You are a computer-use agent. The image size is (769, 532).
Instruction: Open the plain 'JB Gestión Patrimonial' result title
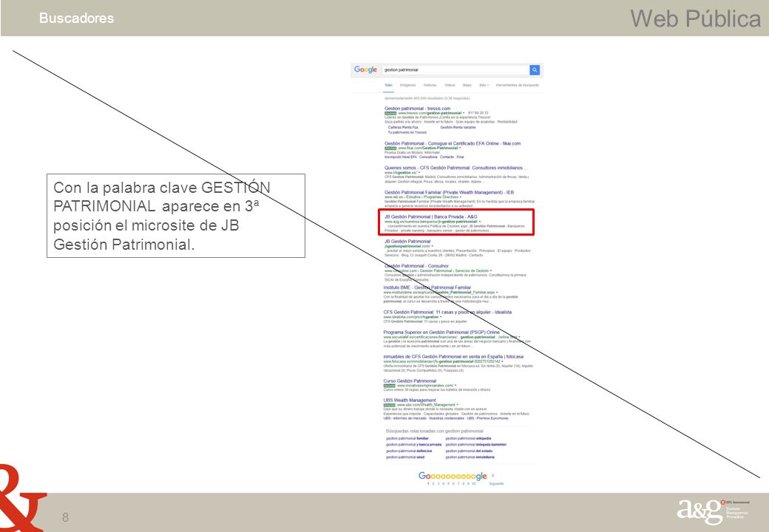pos(407,242)
